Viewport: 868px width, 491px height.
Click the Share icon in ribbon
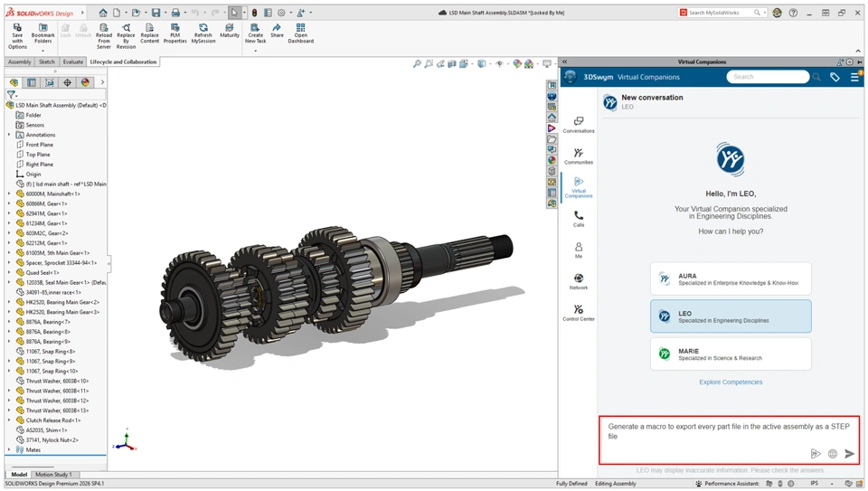click(277, 31)
